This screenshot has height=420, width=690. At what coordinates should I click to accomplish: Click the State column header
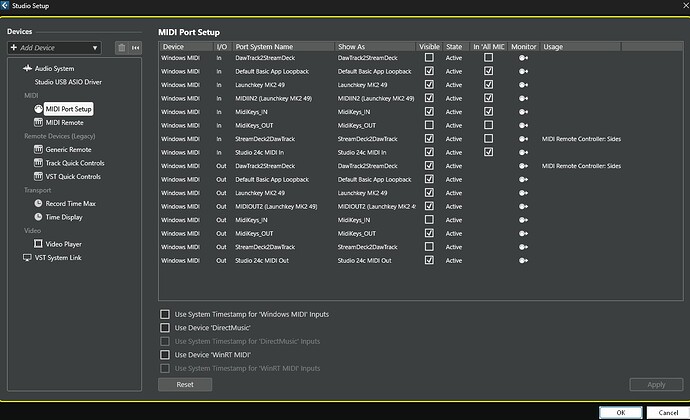click(x=456, y=47)
